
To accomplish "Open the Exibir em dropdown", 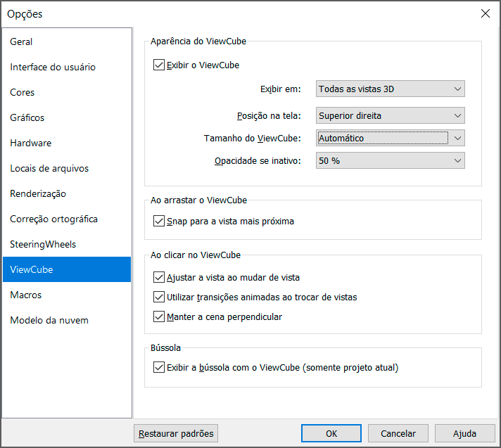I will point(390,89).
